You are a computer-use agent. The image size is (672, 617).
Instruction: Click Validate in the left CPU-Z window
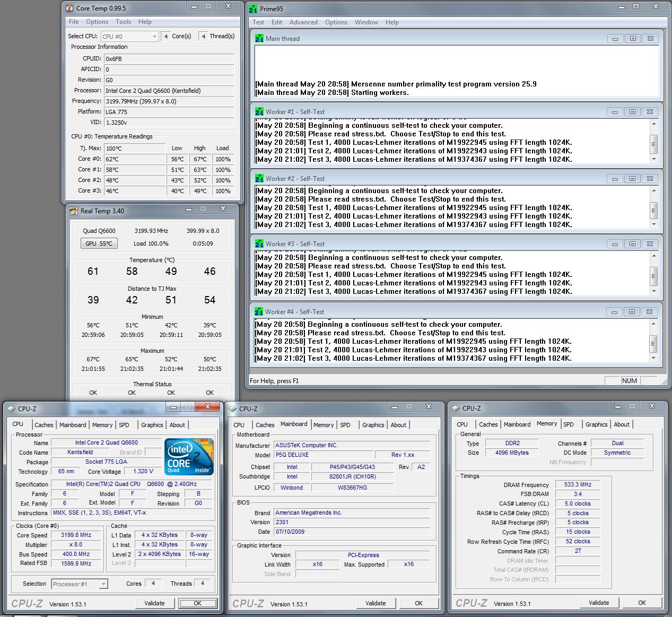coord(154,603)
